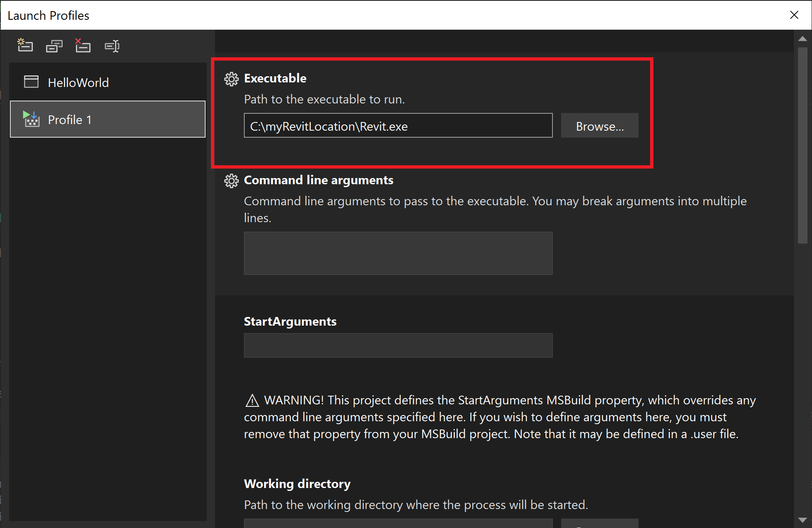This screenshot has height=528, width=812.
Task: Click into the StartArguments input field
Action: (398, 345)
